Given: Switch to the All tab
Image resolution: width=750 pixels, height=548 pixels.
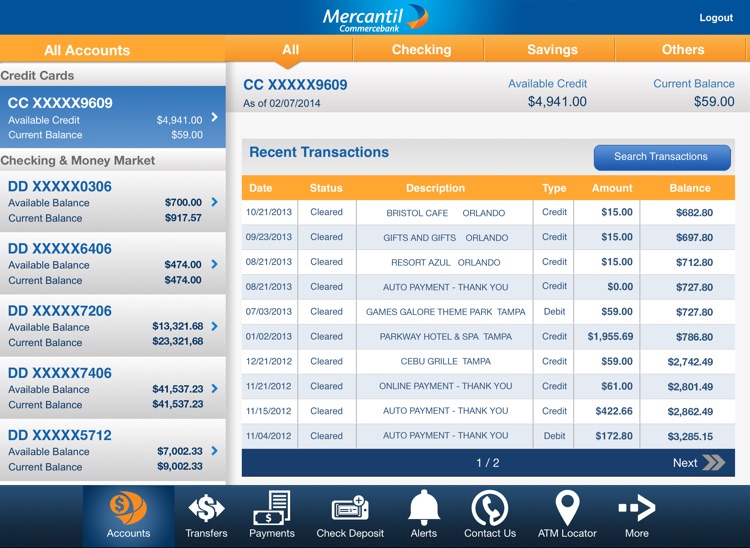Looking at the screenshot, I should (290, 50).
